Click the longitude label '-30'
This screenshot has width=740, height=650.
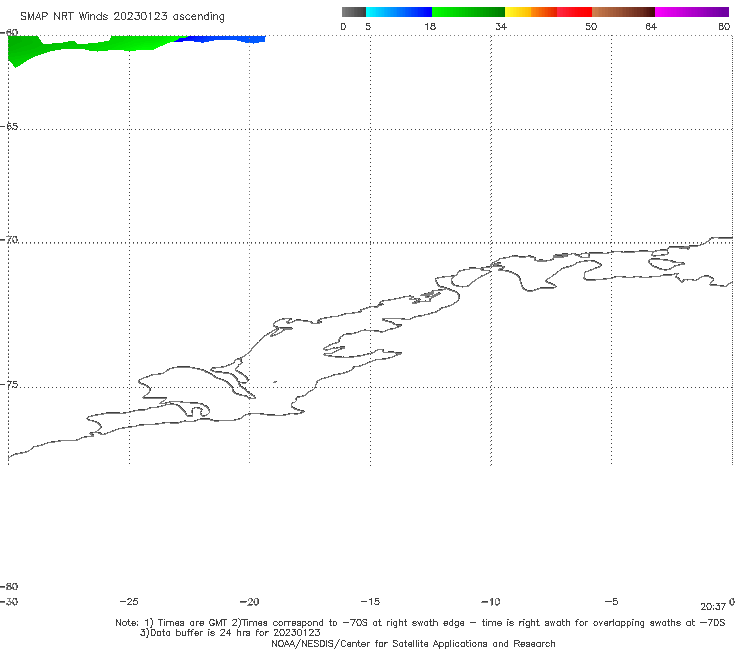click(9, 602)
